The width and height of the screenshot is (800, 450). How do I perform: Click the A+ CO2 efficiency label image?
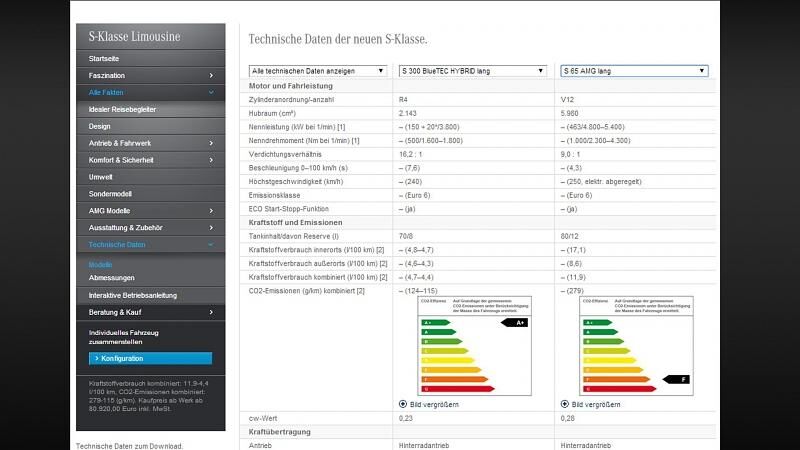click(x=474, y=345)
